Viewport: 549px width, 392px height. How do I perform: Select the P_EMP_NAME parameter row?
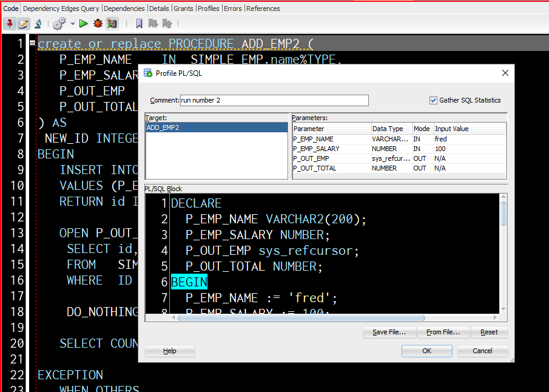coord(400,139)
